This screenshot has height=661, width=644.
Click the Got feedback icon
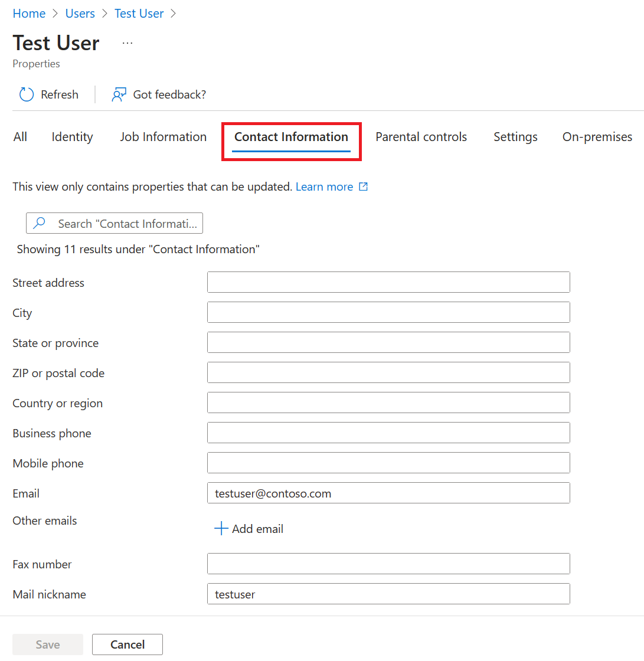click(x=119, y=94)
